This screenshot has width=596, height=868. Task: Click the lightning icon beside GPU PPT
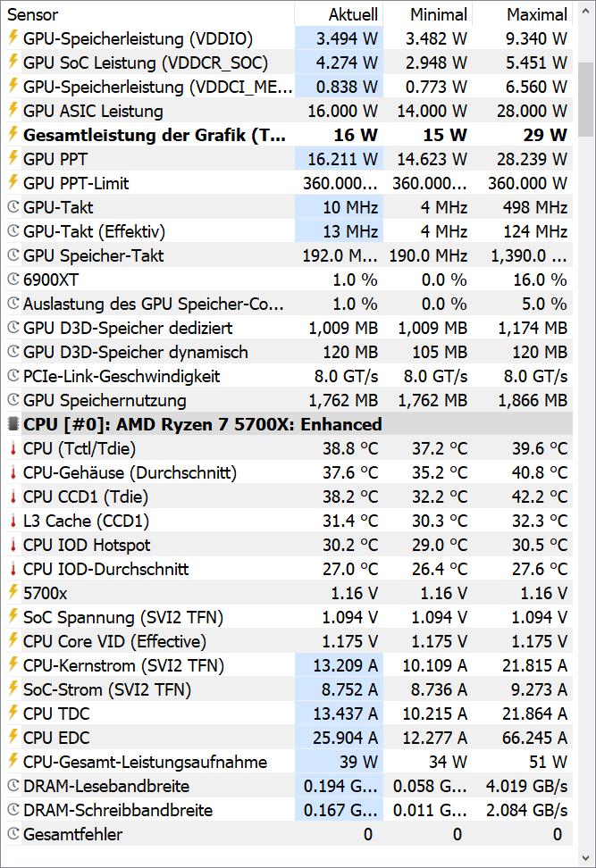click(x=13, y=158)
